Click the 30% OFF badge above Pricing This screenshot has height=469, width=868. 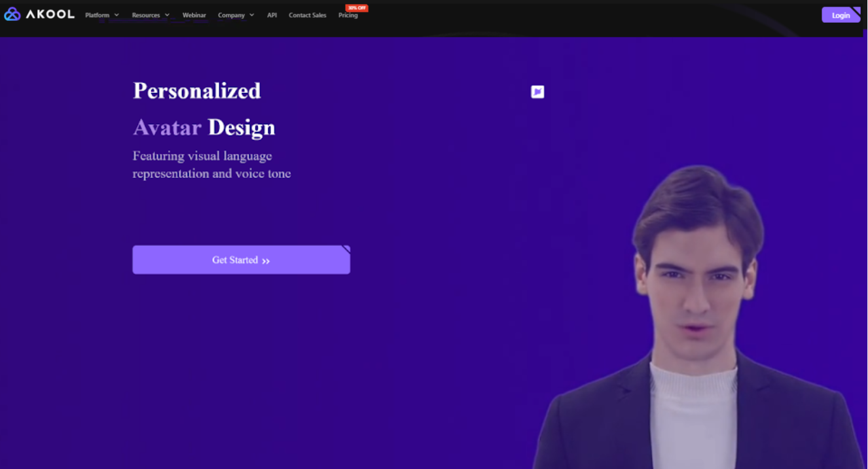(x=357, y=8)
